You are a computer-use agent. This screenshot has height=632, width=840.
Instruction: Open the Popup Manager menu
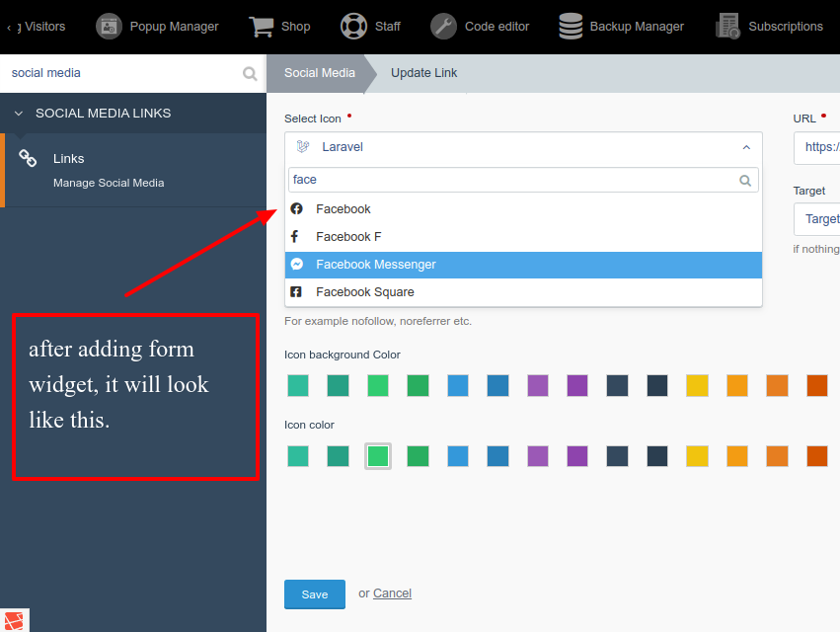pyautogui.click(x=157, y=27)
